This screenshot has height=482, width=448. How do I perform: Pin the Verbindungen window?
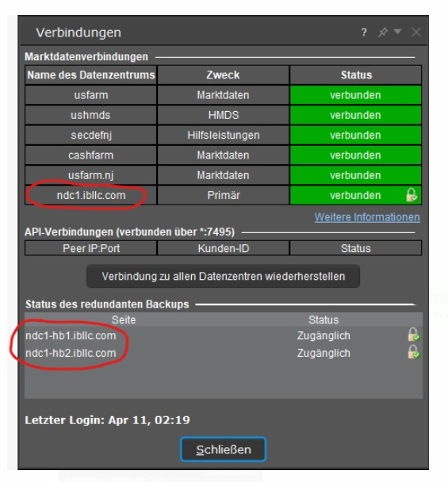pyautogui.click(x=383, y=32)
